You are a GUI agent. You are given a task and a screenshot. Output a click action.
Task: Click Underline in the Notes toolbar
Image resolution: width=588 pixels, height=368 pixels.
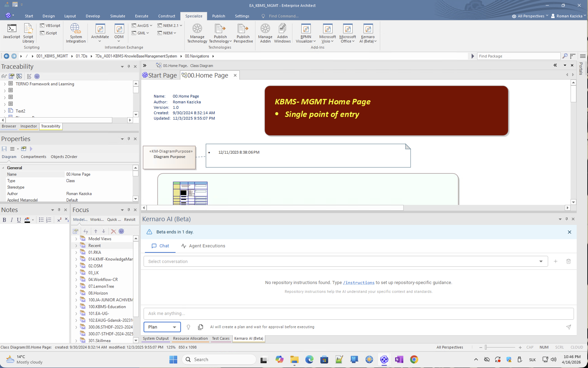click(x=19, y=220)
